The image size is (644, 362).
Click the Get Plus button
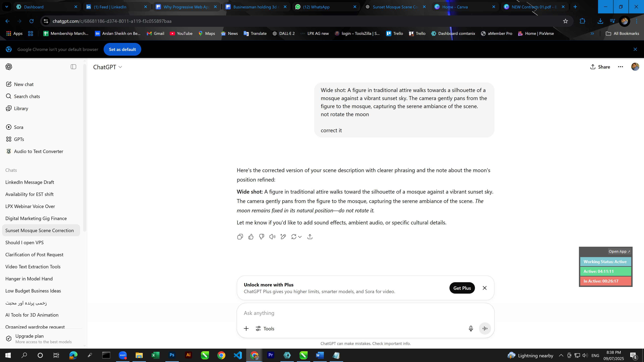point(462,288)
